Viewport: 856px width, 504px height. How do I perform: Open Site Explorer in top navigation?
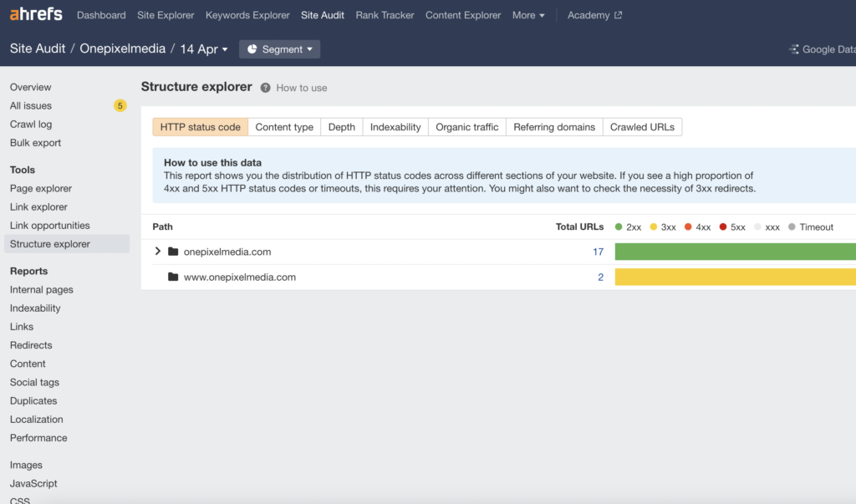166,15
